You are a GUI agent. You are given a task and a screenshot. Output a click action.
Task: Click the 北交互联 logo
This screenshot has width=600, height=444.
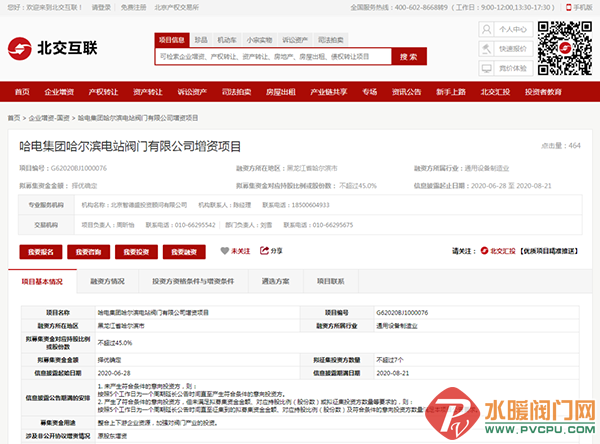click(x=52, y=49)
